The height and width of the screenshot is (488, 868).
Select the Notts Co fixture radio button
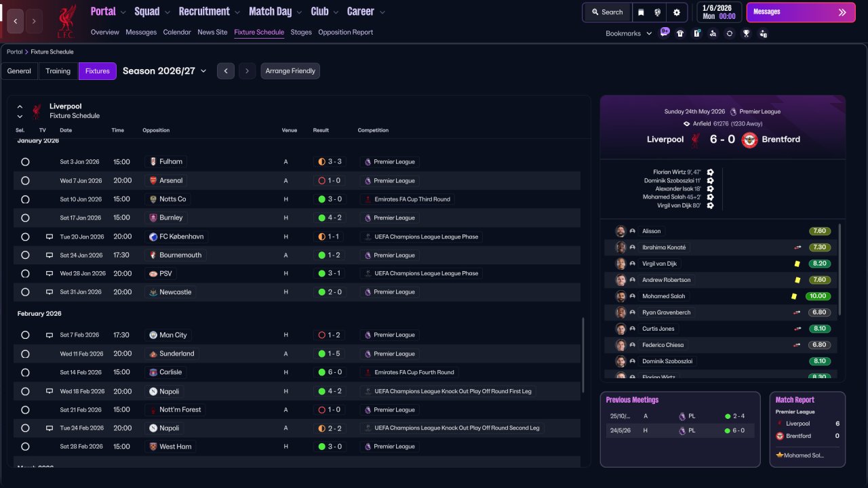25,199
